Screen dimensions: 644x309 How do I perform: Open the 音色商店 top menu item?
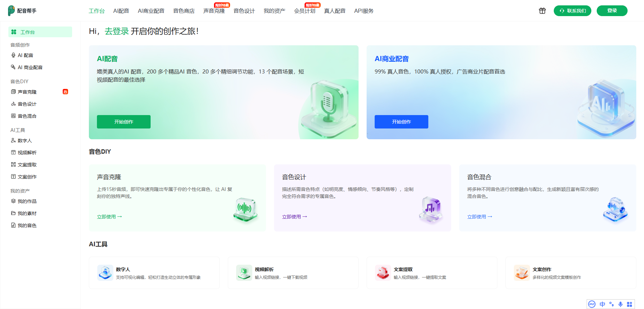184,11
